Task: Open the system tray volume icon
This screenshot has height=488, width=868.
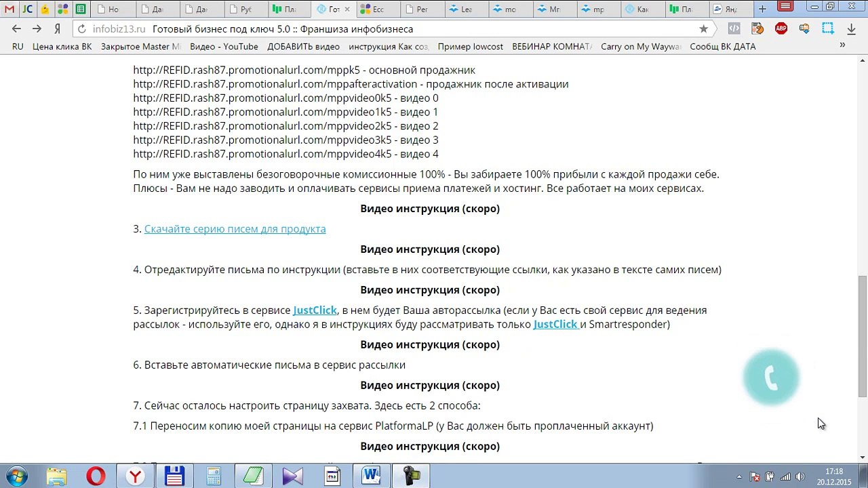Action: tap(800, 477)
